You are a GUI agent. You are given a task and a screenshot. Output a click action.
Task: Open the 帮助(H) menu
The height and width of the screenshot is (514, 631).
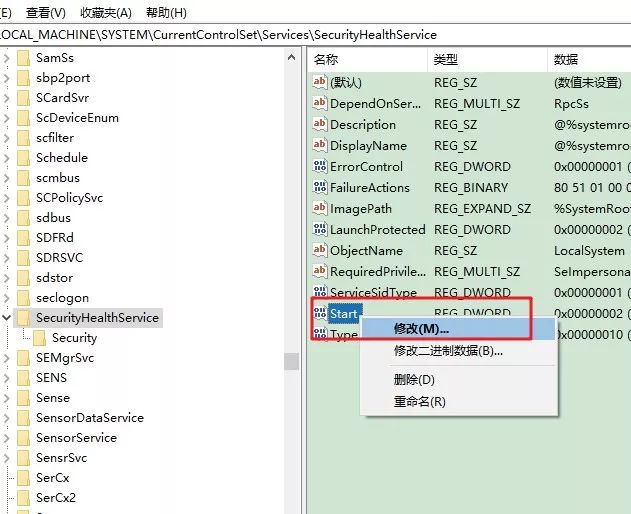(x=165, y=12)
